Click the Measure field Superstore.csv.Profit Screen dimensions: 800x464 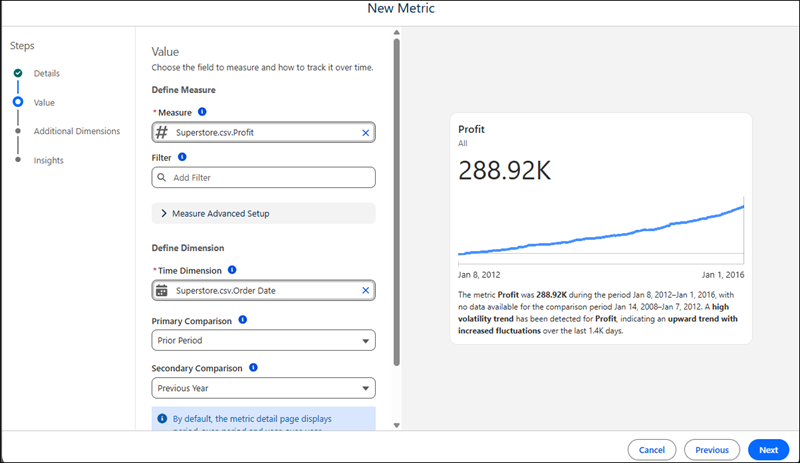pyautogui.click(x=263, y=133)
